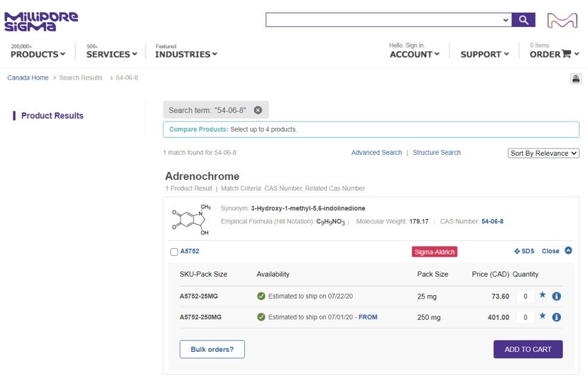The width and height of the screenshot is (588, 379).
Task: Open the SDS safety sheet link
Action: [524, 251]
